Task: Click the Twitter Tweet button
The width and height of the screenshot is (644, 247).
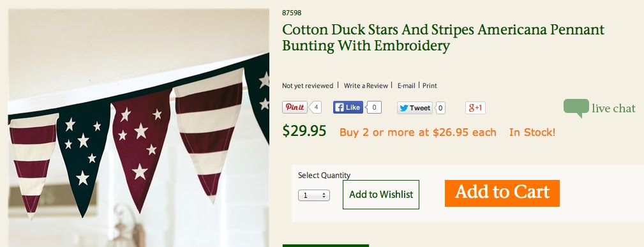Action: click(414, 108)
